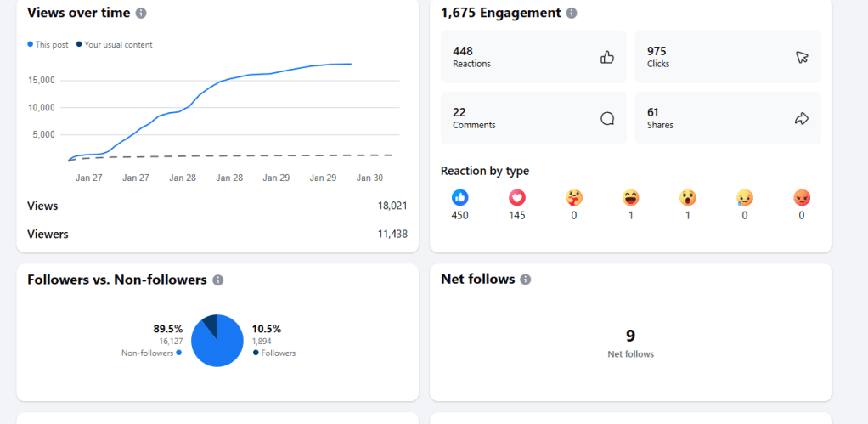This screenshot has height=424, width=868.
Task: Click the cursor icon in Clicks card
Action: coord(802,57)
